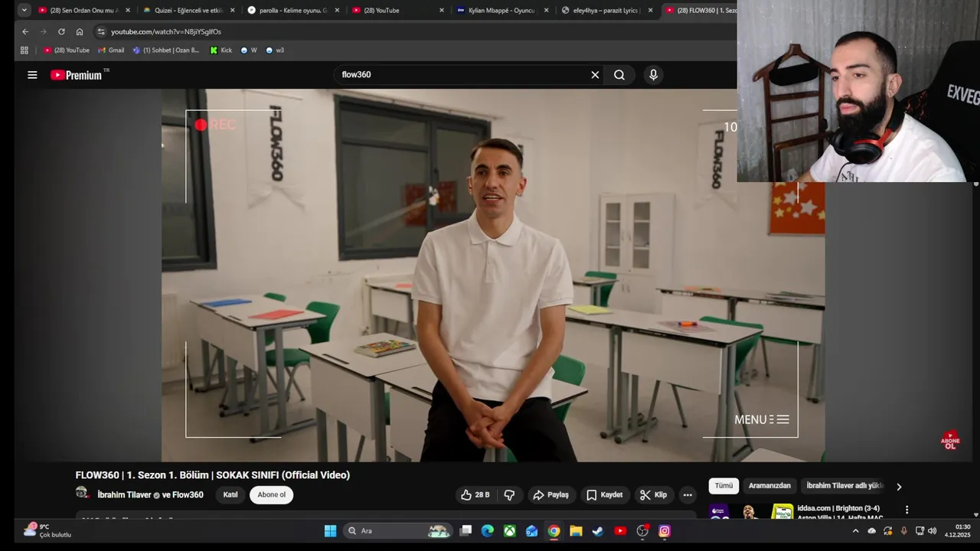The image size is (980, 551).
Task: Launch Microsoft Edge from the taskbar
Action: point(488,531)
